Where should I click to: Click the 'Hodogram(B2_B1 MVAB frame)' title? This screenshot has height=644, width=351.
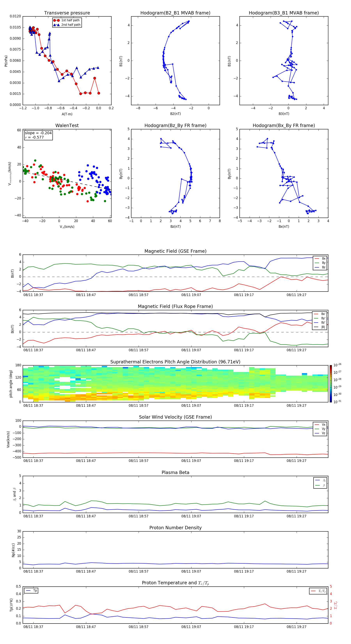point(175,13)
